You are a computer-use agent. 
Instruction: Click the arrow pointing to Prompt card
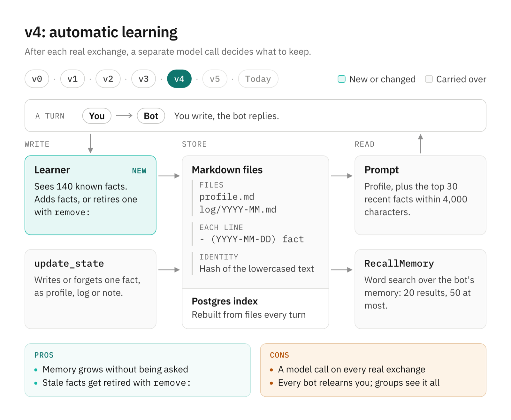coord(342,176)
